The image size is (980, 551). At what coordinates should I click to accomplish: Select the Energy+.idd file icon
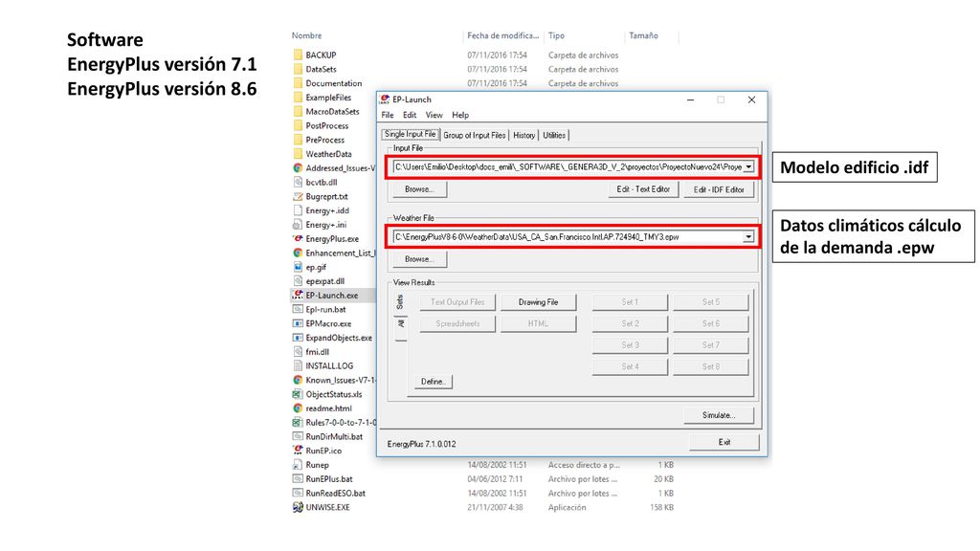click(x=299, y=210)
